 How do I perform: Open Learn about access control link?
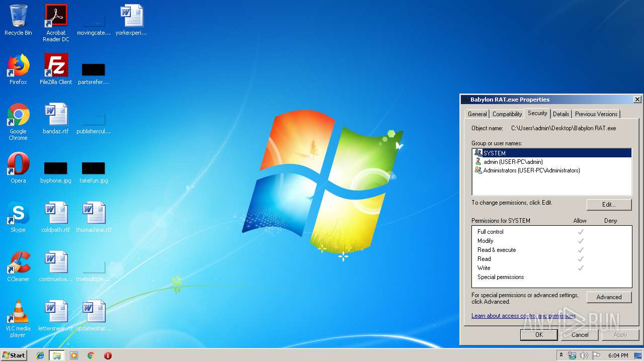[x=523, y=316]
